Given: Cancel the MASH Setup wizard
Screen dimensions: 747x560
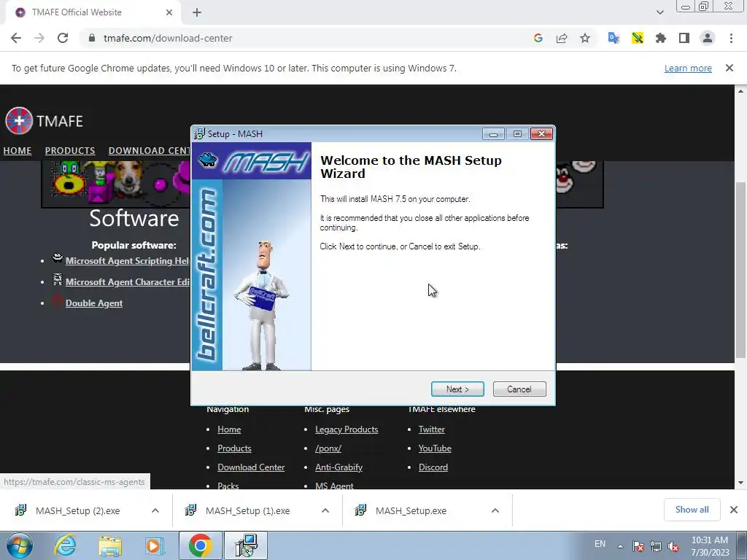Looking at the screenshot, I should click(x=519, y=389).
